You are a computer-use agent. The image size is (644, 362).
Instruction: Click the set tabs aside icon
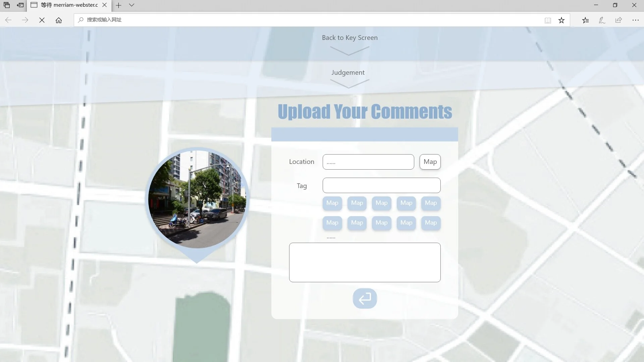(x=20, y=5)
